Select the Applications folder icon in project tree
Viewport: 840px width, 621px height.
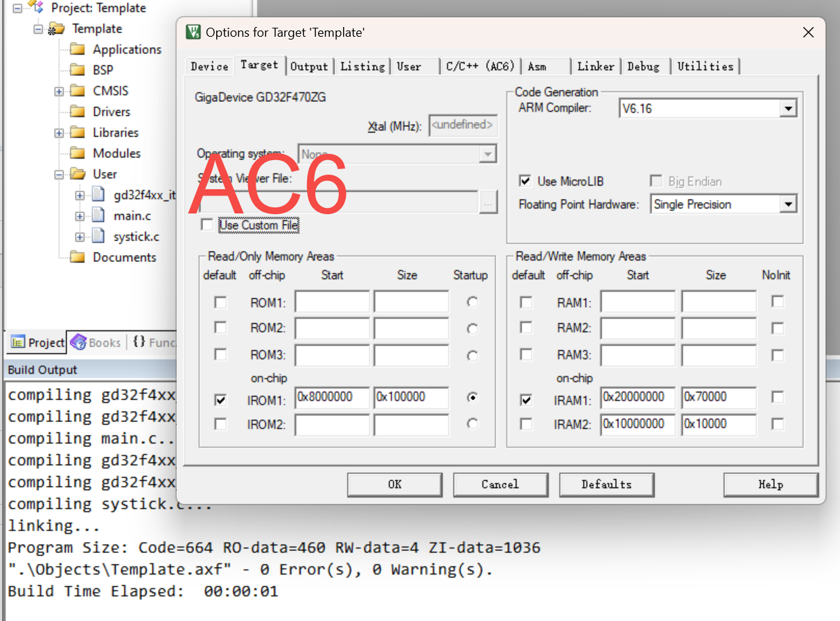click(x=78, y=49)
